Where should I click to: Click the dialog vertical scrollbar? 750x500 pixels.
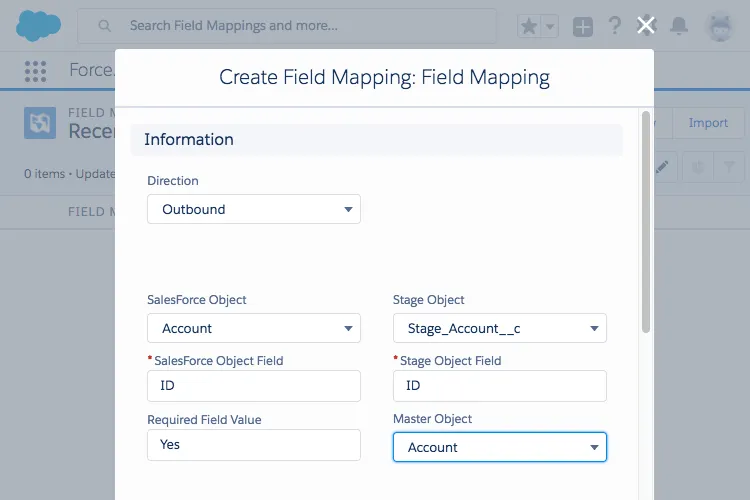click(646, 222)
